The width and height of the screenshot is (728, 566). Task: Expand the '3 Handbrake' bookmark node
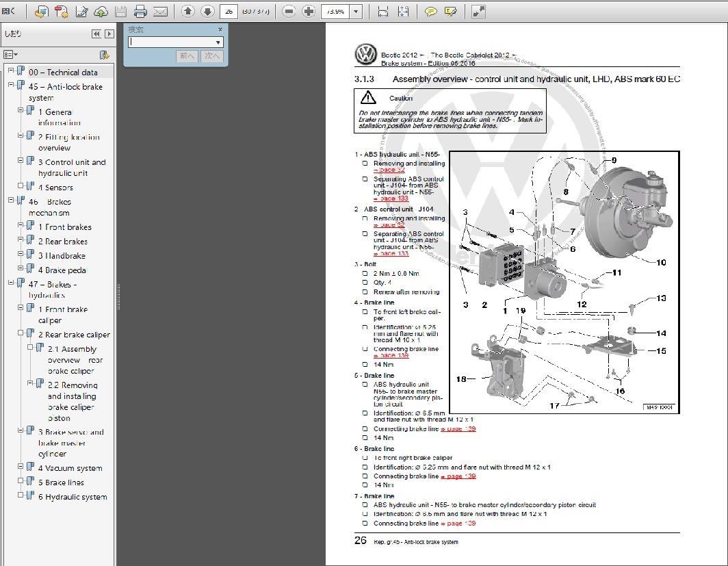(21, 254)
